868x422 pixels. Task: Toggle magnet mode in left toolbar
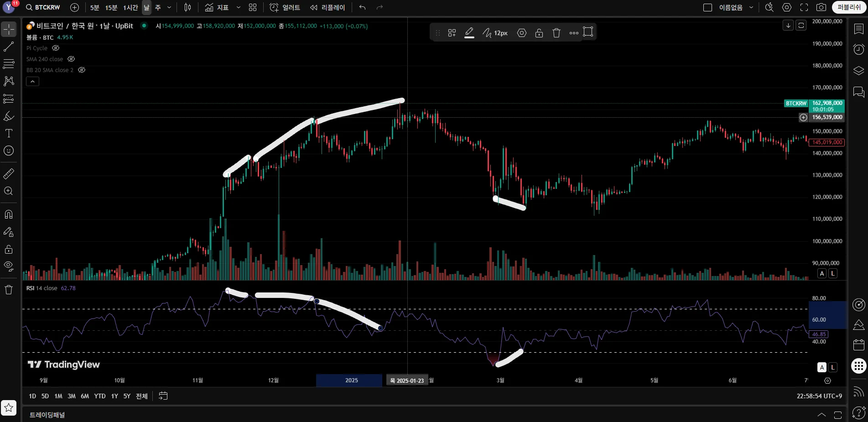coord(9,214)
